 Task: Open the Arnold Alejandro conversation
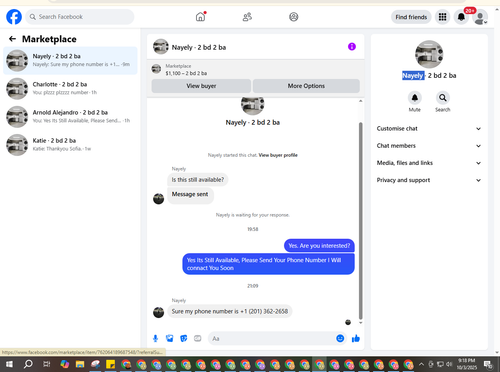tap(70, 117)
